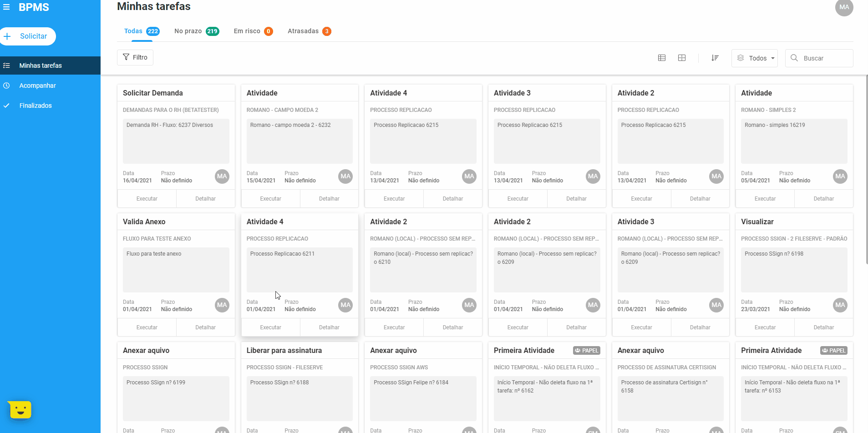Viewport: 868px width, 433px height.
Task: Click 'Processo SSign Felipe n? 6184' description
Action: pos(411,383)
